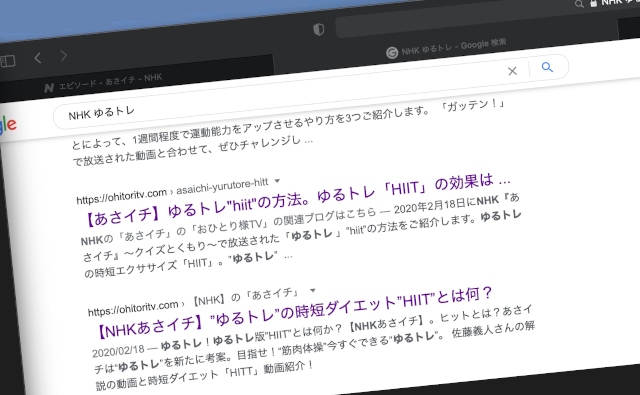This screenshot has width=640, height=395.
Task: Toggle the Safari sidebar icon
Action: point(7,61)
